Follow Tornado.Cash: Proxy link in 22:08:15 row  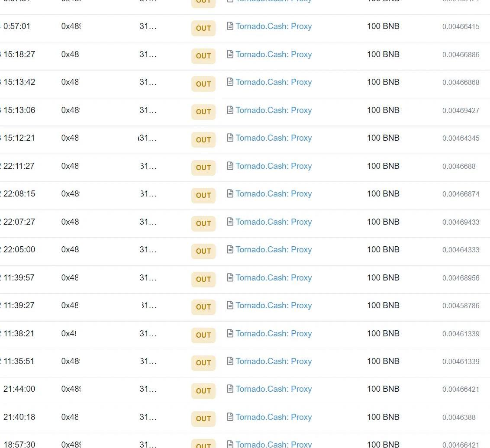click(274, 194)
